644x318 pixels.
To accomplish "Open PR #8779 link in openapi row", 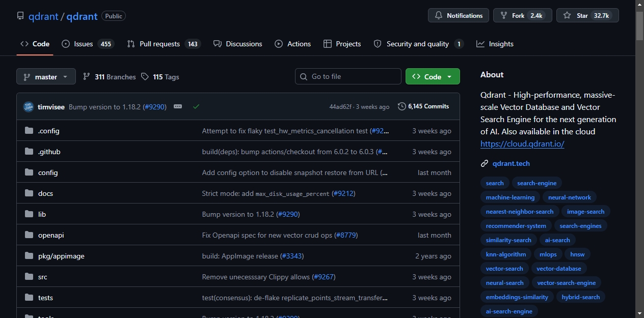I will pos(346,235).
